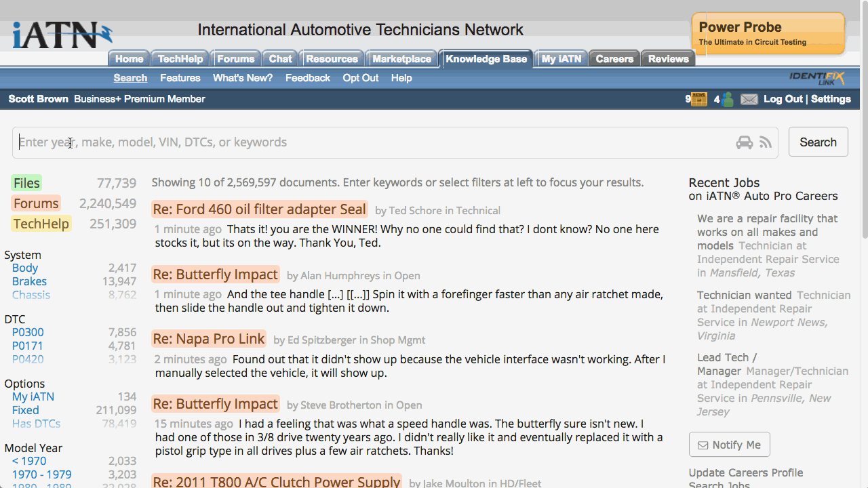Open the mail envelope icon
868x488 pixels.
pyautogui.click(x=749, y=100)
